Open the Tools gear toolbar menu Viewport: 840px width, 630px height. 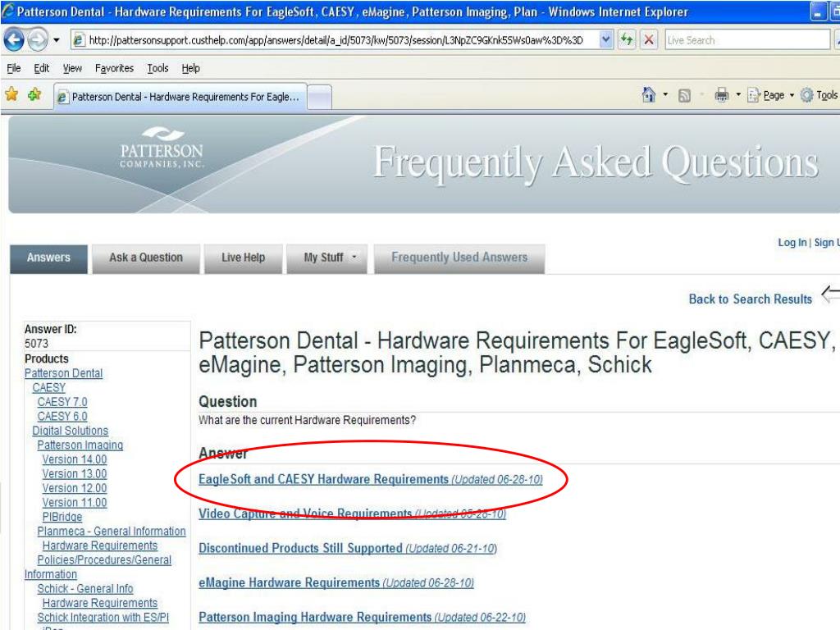pos(819,95)
